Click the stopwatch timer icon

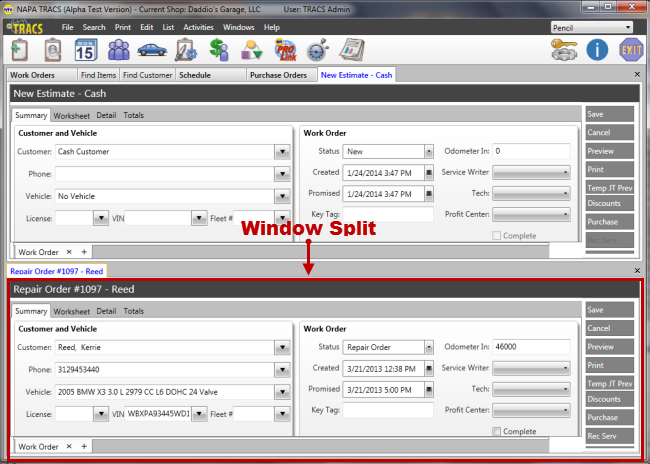[318, 50]
